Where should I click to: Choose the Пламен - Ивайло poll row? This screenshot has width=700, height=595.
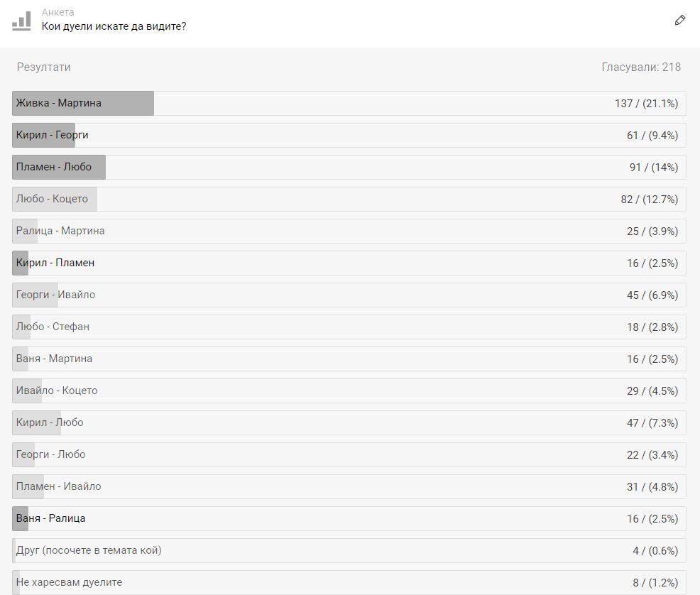coord(349,486)
